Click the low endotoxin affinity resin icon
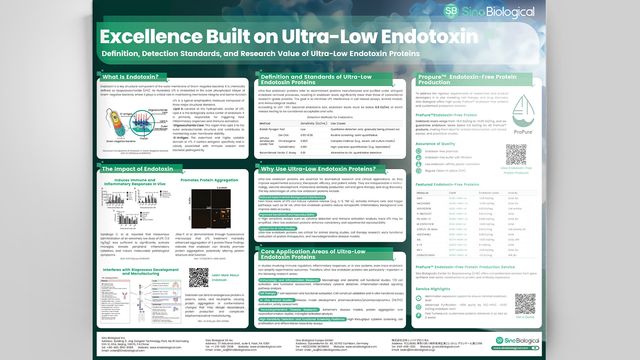640x360 pixels. pyautogui.click(x=418, y=164)
